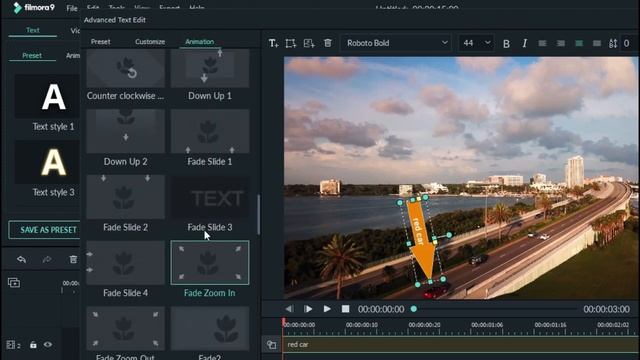Click the SAVE AS PRESET button
This screenshot has height=360, width=640.
44,230
